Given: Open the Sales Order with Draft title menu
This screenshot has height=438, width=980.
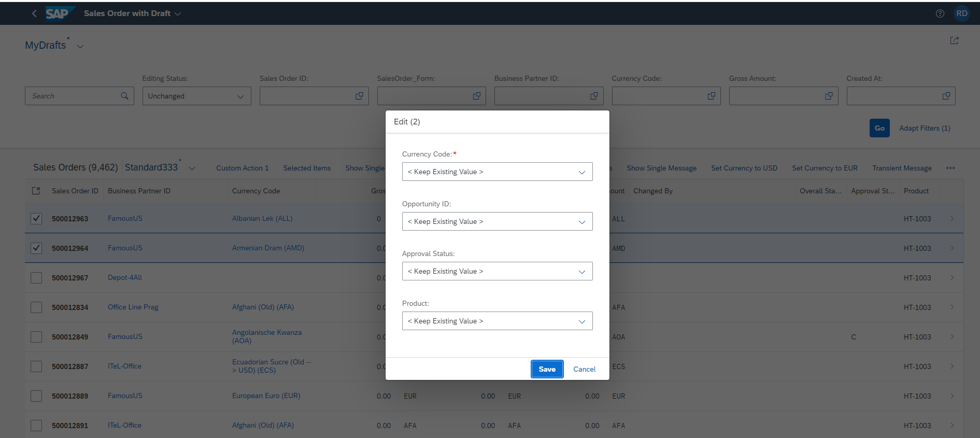Looking at the screenshot, I should tap(132, 13).
